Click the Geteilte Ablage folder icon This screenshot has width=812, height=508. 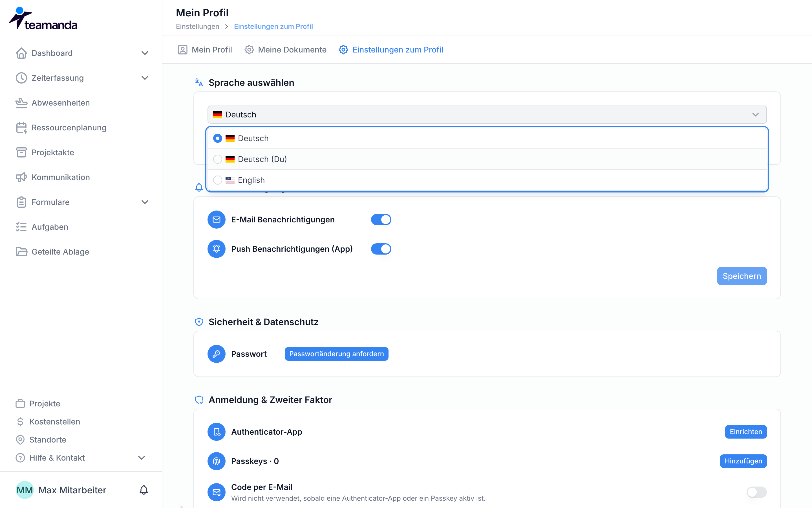click(x=21, y=252)
